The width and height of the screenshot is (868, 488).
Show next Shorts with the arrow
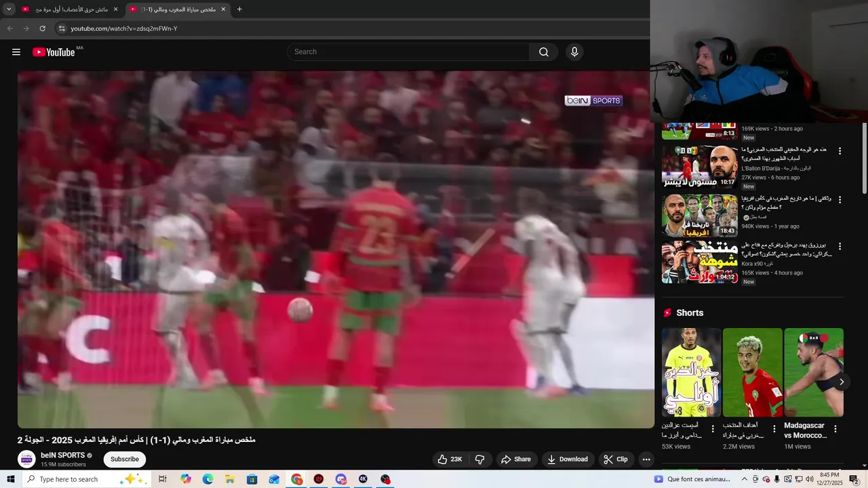pos(842,382)
